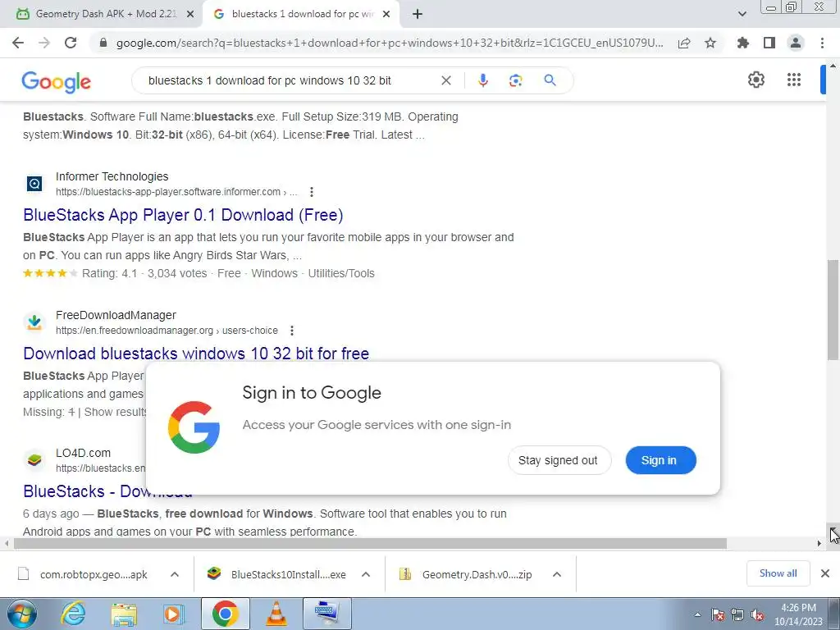Show hidden system tray icons
The width and height of the screenshot is (840, 630).
[697, 614]
